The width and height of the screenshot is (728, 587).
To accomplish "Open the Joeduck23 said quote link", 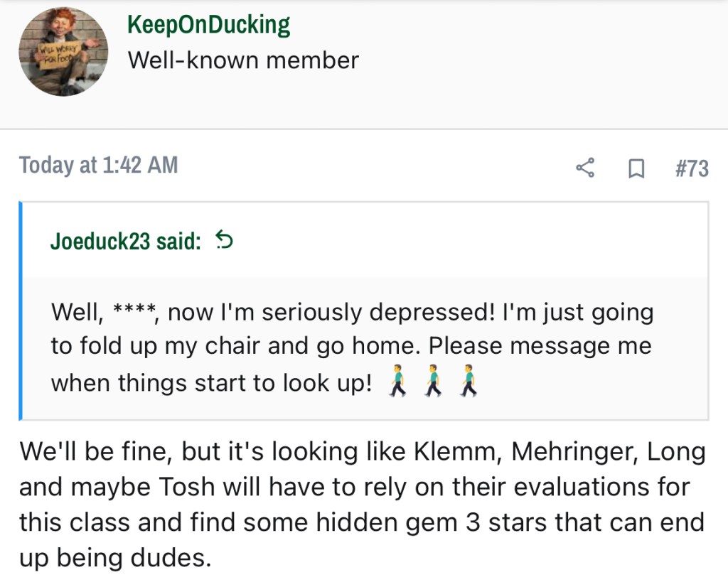I will click(x=125, y=241).
